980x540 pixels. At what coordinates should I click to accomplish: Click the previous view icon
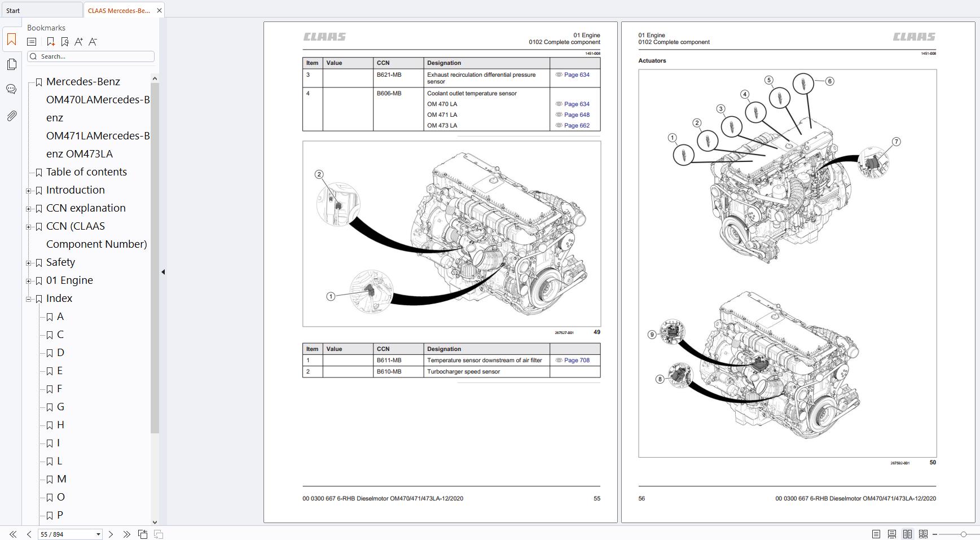143,534
